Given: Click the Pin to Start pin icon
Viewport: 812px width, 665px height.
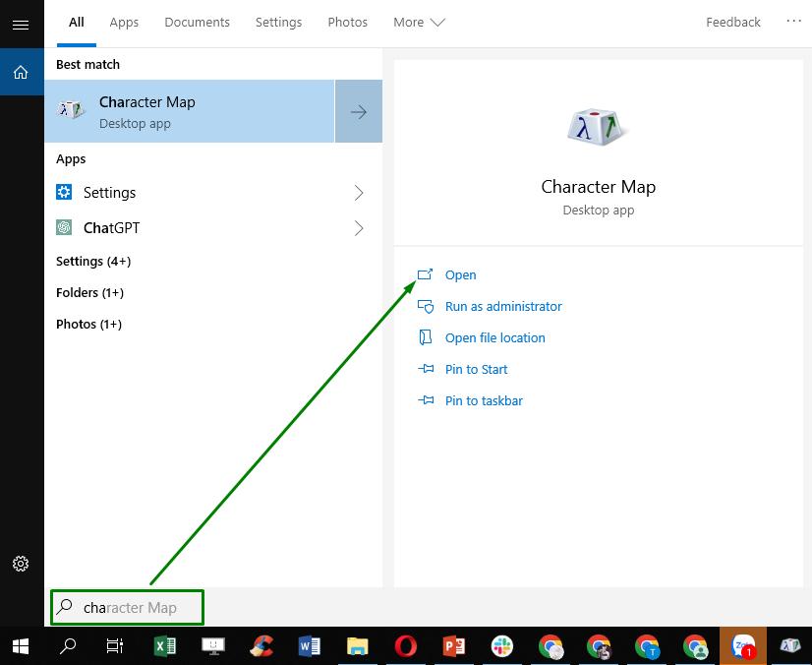Looking at the screenshot, I should tap(426, 369).
